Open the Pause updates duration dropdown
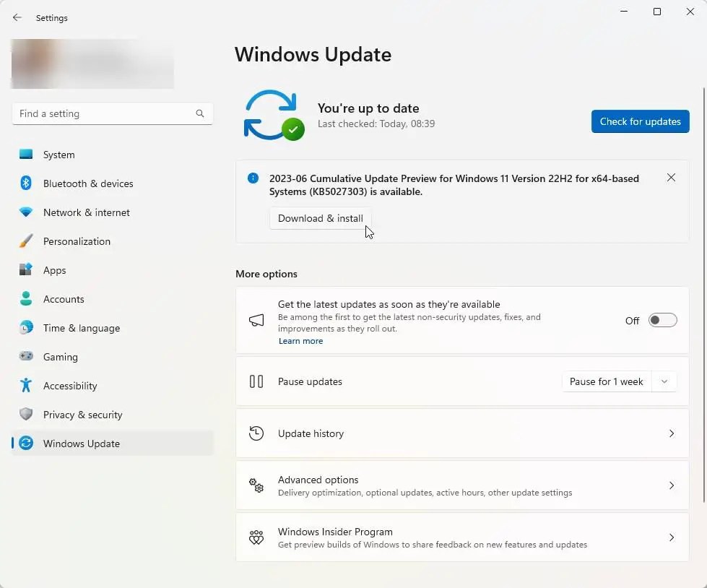 click(x=664, y=381)
